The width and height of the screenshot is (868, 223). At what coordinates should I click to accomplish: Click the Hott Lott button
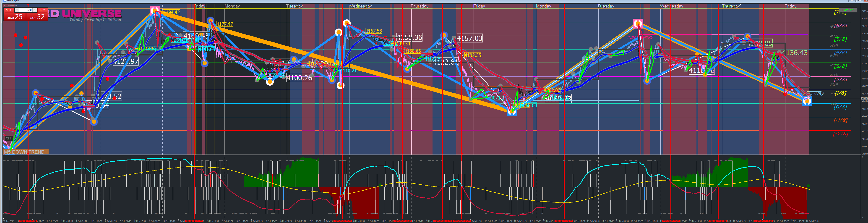point(848,10)
